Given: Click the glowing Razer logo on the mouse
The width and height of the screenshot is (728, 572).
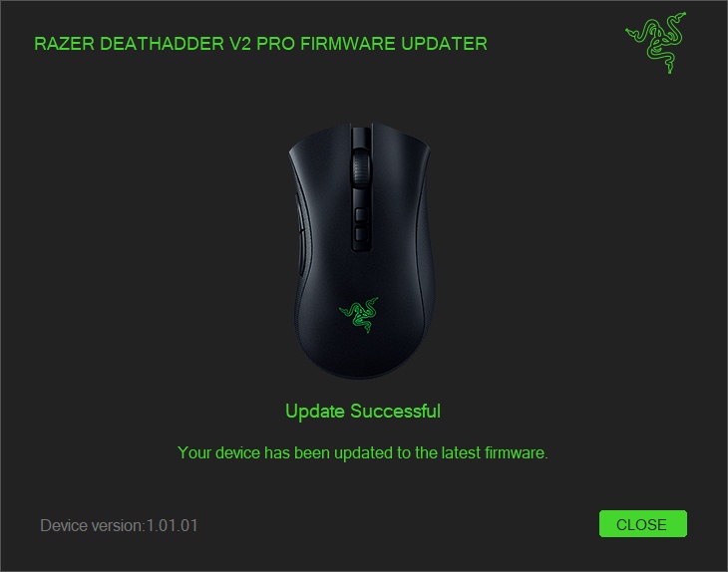Looking at the screenshot, I should (x=359, y=314).
